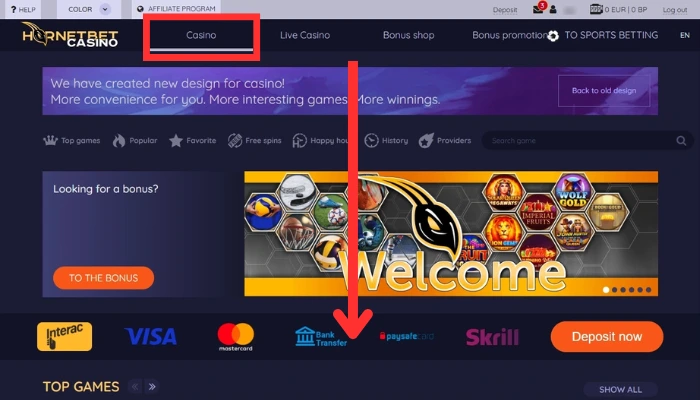Open the Top games crown icon

tap(50, 141)
